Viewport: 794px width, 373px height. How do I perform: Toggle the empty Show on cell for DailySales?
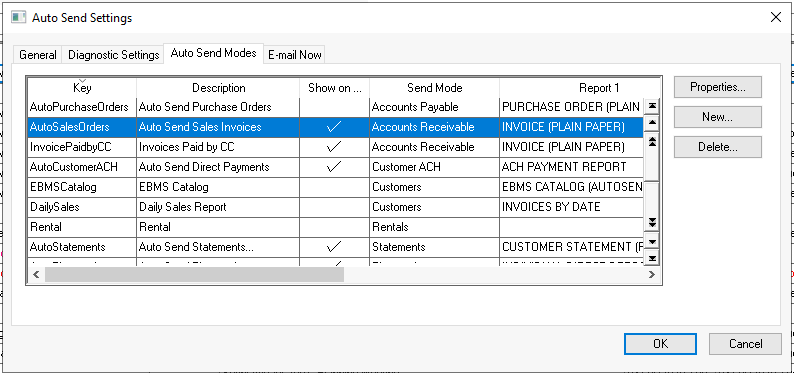334,207
